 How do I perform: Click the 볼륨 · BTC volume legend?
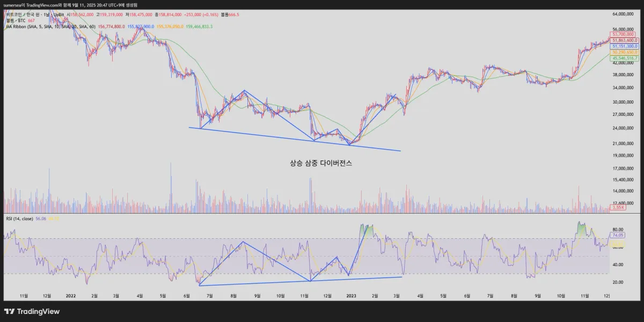coord(16,21)
